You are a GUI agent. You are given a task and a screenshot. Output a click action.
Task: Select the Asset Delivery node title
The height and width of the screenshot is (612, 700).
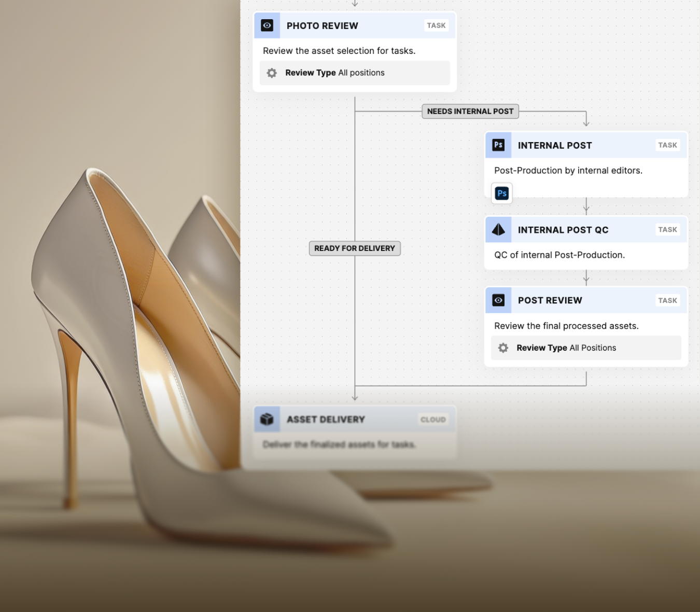click(326, 419)
